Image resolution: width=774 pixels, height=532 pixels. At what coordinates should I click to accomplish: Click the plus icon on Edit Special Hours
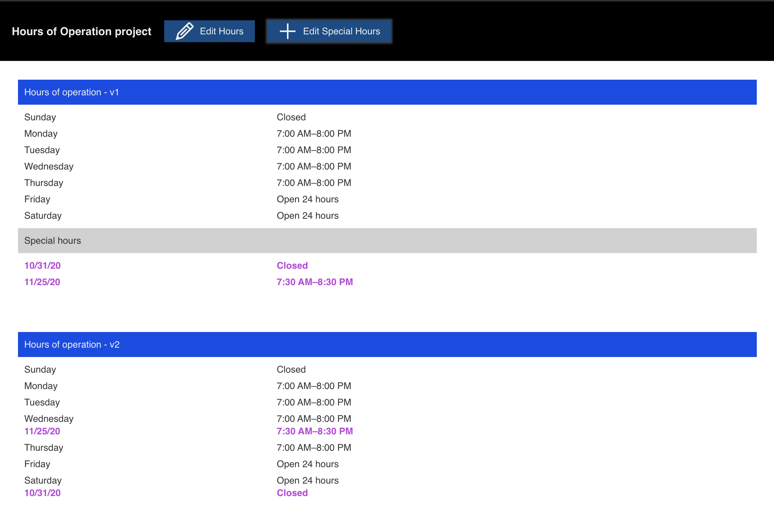287,31
